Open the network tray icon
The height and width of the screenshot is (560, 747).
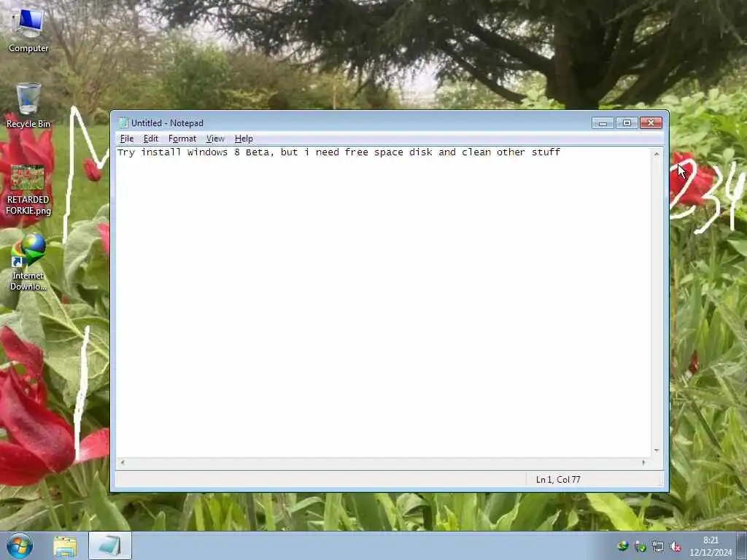(658, 547)
